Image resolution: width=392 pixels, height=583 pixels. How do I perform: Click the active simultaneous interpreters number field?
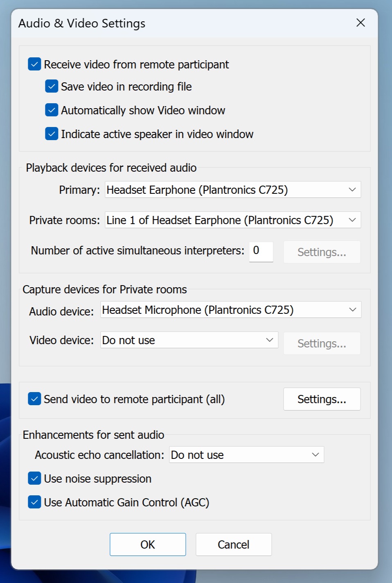(261, 251)
